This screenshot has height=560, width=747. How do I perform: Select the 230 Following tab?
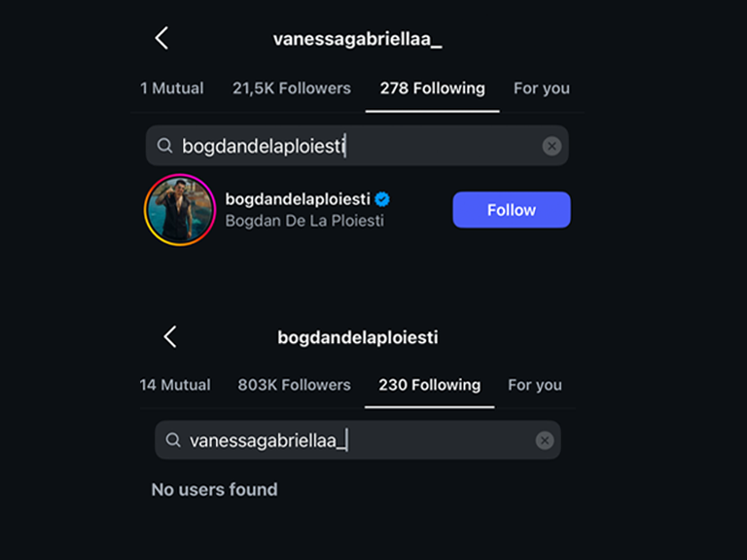point(429,385)
